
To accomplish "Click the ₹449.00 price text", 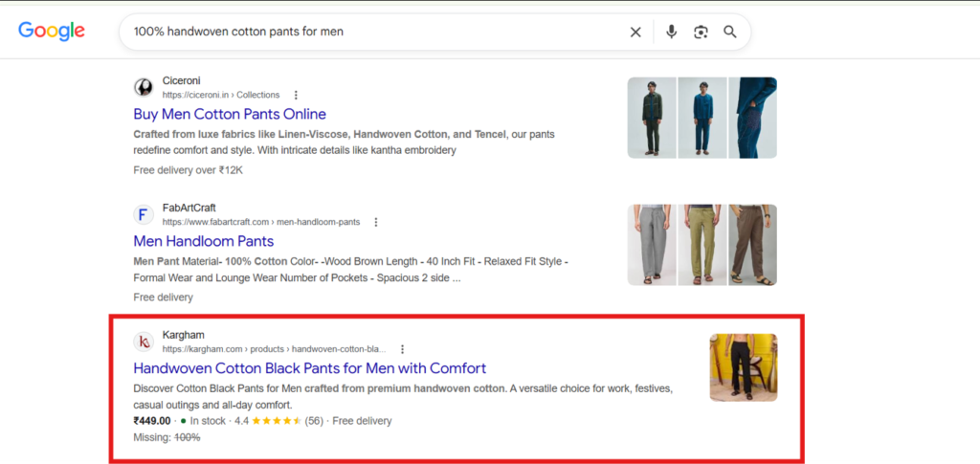I will click(x=152, y=421).
